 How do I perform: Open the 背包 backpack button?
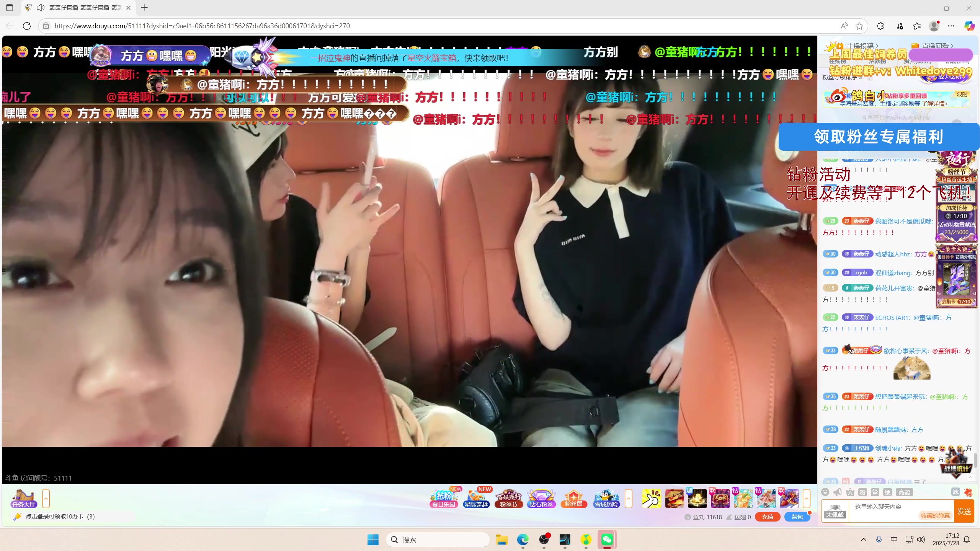[x=797, y=517]
